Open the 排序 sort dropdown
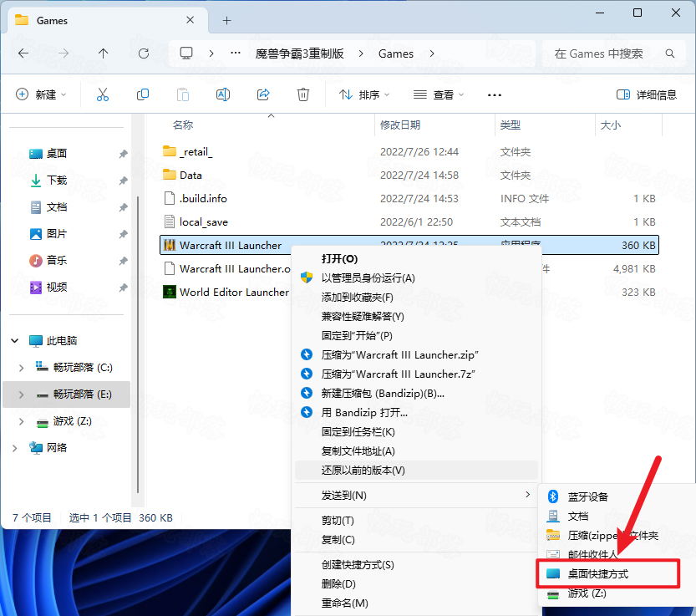The image size is (696, 616). [364, 94]
